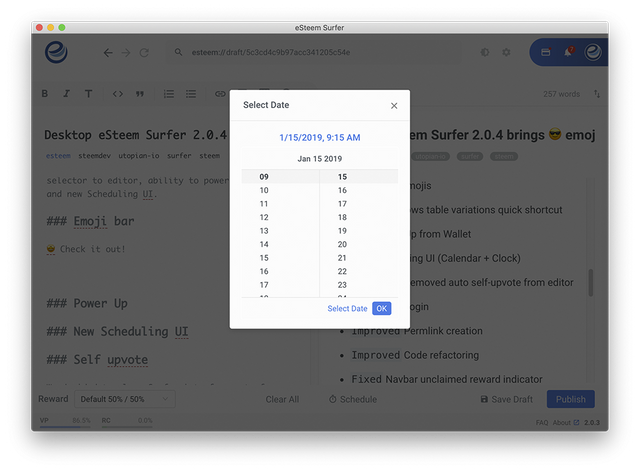Image resolution: width=640 pixels, height=473 pixels.
Task: Select minute 20 in time list
Action: pos(359,244)
